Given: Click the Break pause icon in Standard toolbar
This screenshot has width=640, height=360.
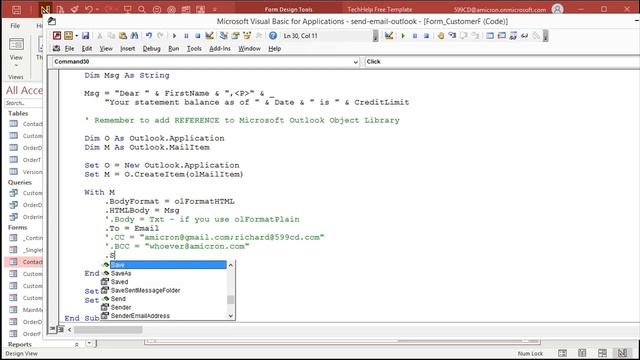Looking at the screenshot, I should coord(186,36).
